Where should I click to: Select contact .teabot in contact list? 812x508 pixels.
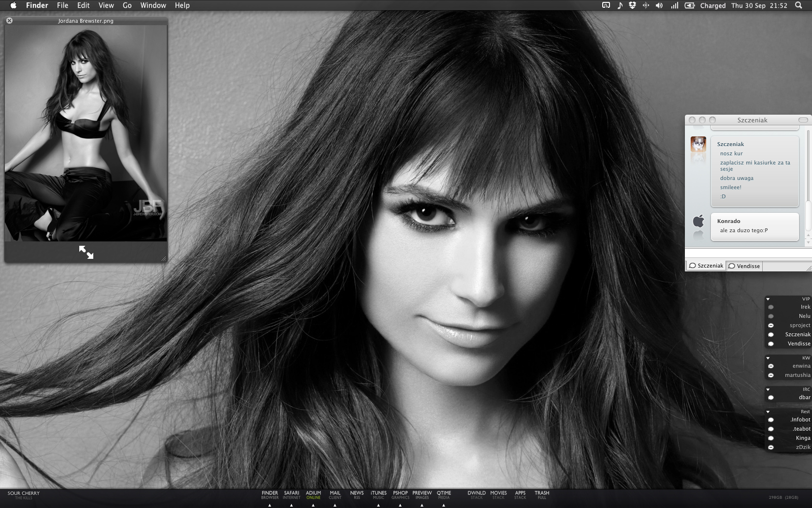788,429
